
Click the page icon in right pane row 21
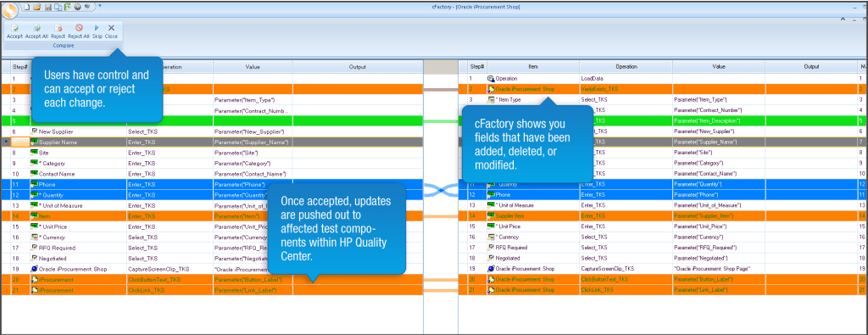pyautogui.click(x=491, y=289)
